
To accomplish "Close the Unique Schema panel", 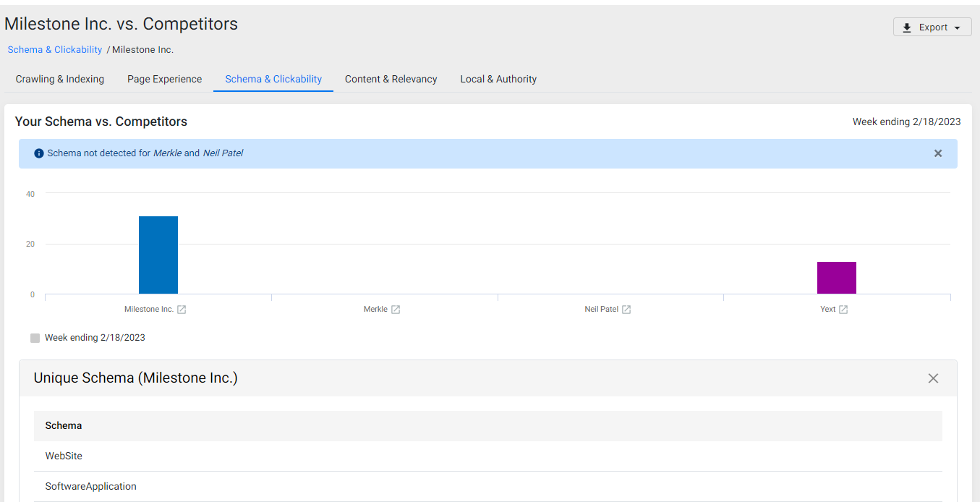I will [x=933, y=378].
